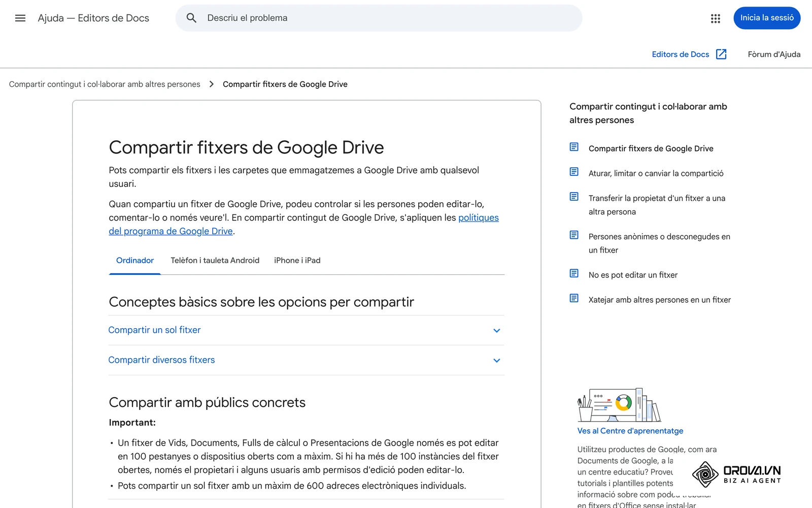Select the iPhone i iPad tab
Screen dimensions: 812x508
(297, 261)
